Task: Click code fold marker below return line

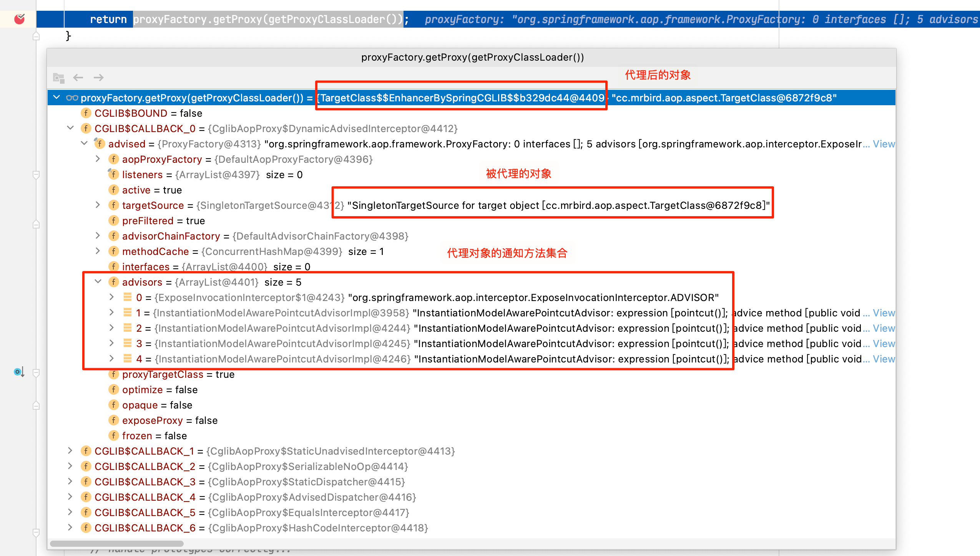Action: 36,36
